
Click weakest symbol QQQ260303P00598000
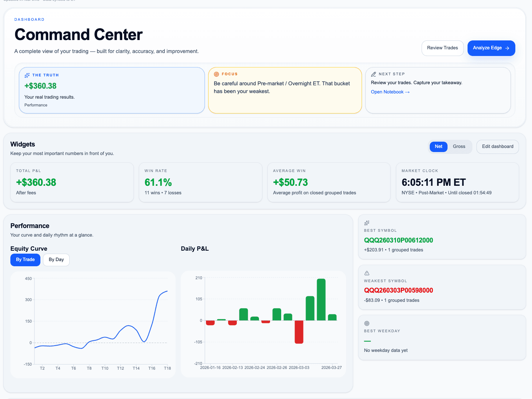click(399, 290)
